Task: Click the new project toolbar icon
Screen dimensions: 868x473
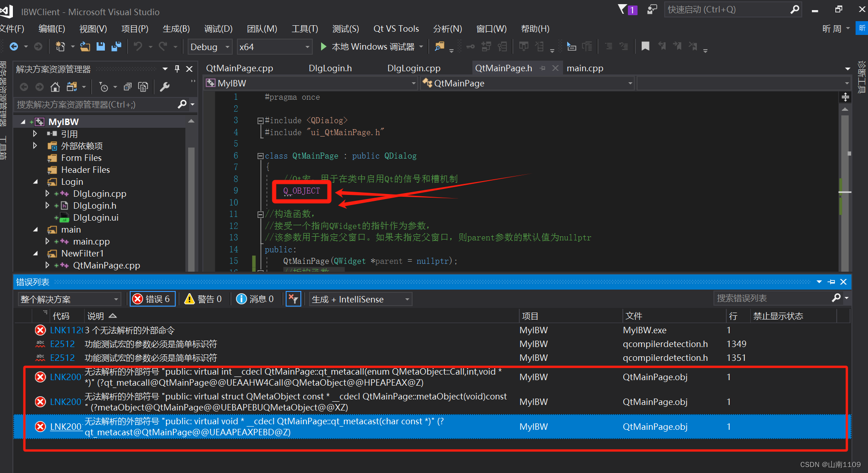Action: point(60,46)
